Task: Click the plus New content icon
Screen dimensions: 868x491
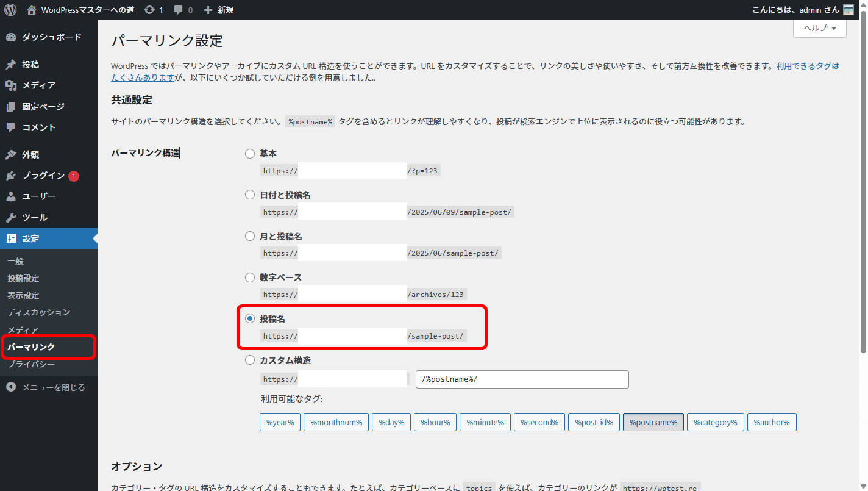Action: 208,10
